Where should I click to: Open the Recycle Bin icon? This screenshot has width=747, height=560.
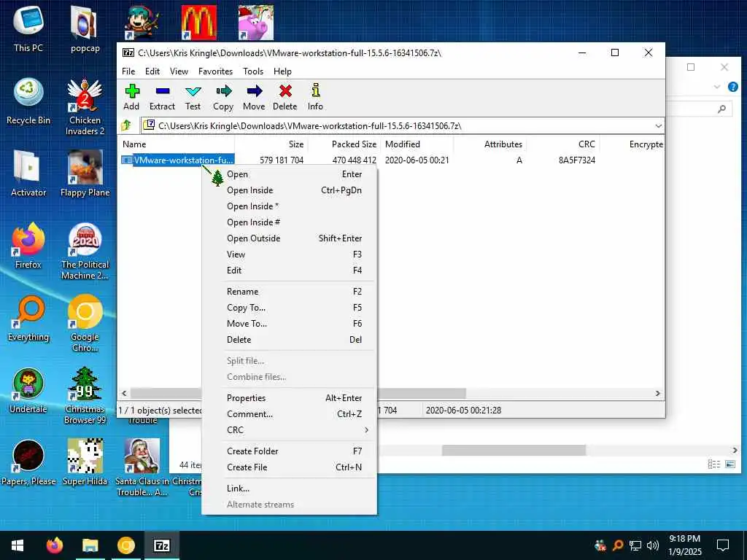(28, 101)
